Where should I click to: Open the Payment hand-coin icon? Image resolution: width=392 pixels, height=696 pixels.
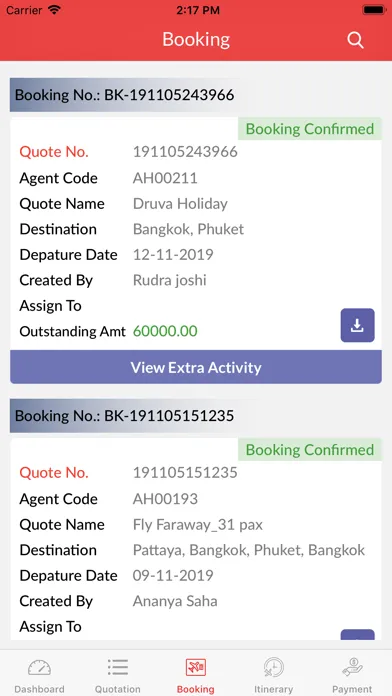(x=352, y=667)
